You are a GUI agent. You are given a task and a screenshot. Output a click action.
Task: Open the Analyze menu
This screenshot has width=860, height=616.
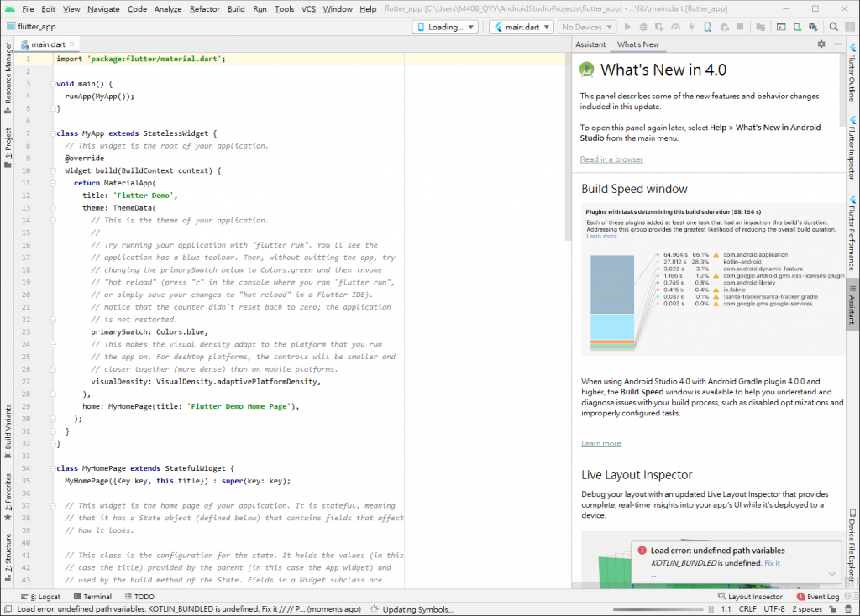[168, 8]
